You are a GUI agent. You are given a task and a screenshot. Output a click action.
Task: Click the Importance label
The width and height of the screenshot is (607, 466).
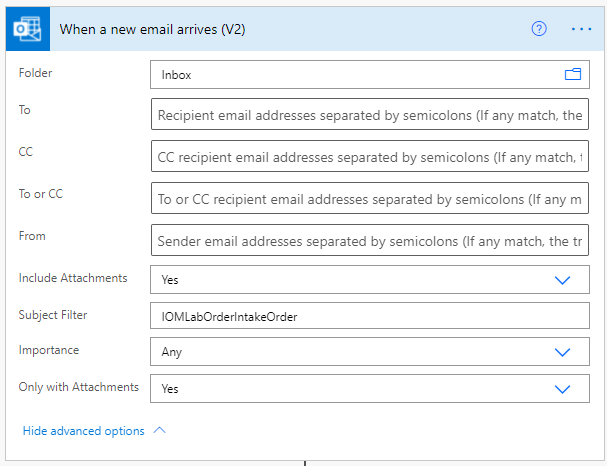click(x=49, y=350)
